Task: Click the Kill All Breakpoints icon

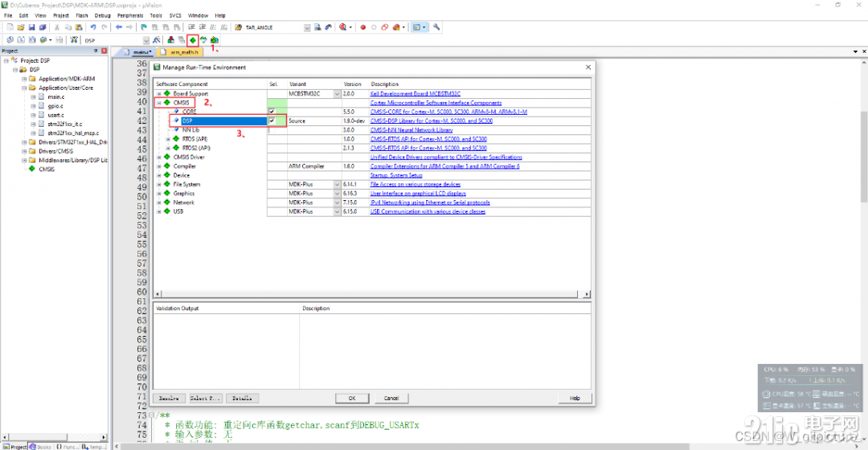Action: click(x=395, y=27)
